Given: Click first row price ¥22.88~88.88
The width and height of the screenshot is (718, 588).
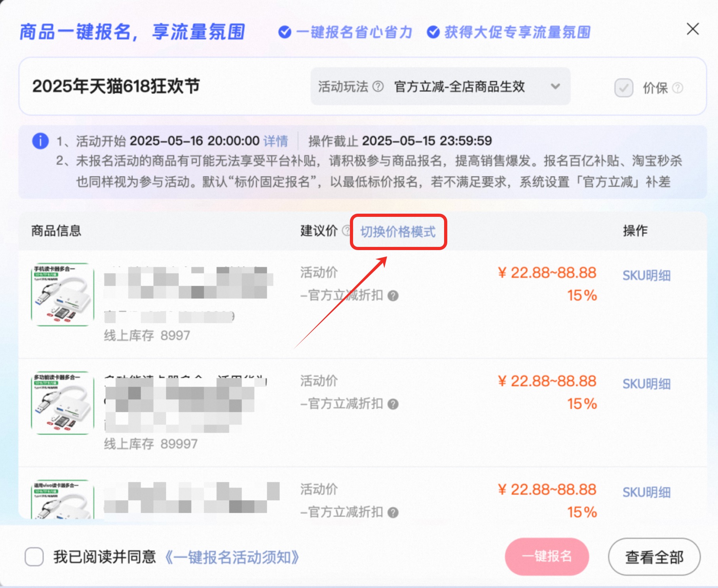Looking at the screenshot, I should pos(547,273).
